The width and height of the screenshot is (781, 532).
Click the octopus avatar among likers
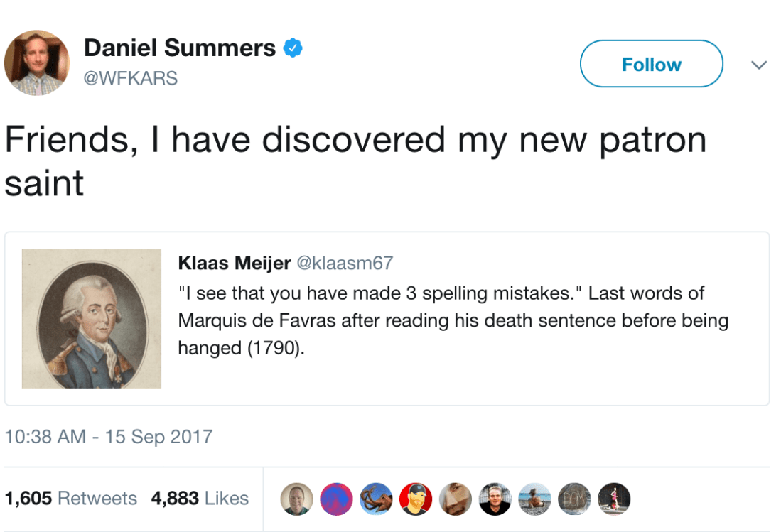[375, 499]
